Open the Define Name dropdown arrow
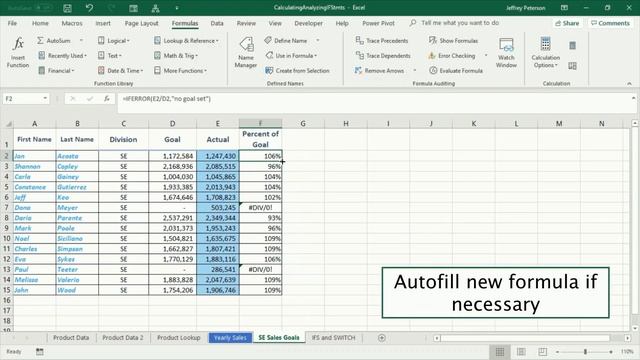640x360 pixels. [318, 40]
